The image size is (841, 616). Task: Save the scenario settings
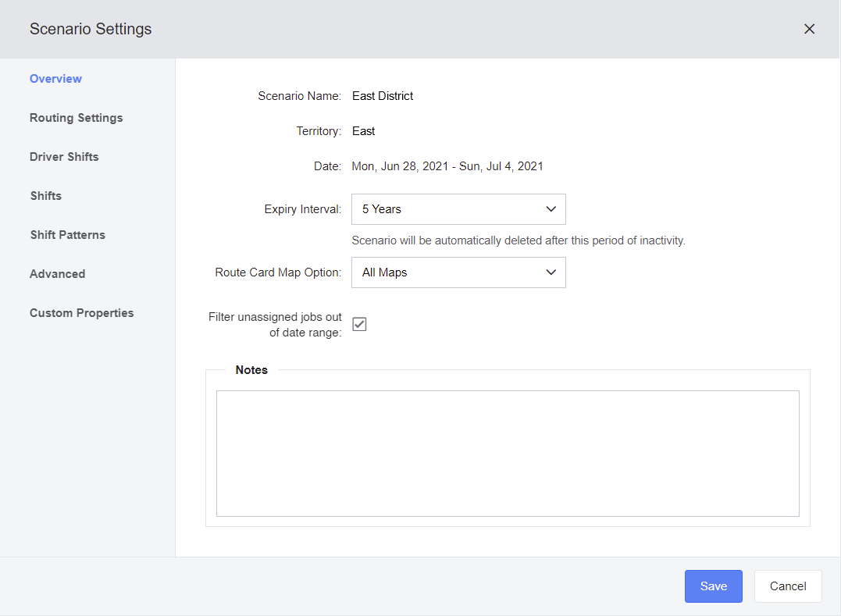click(714, 586)
